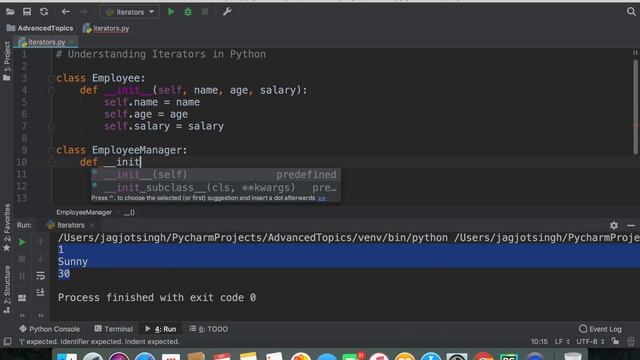
Task: Open the Project tool window
Action: click(7, 61)
